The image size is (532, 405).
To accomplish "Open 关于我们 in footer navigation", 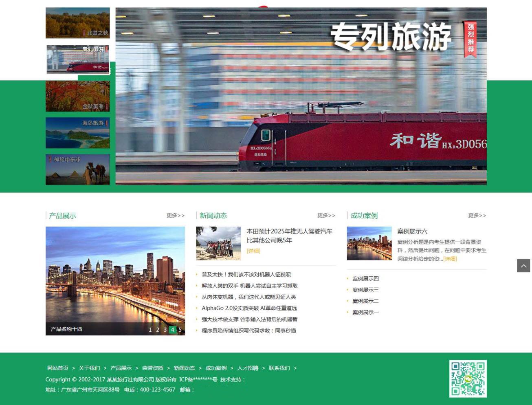I will point(89,368).
